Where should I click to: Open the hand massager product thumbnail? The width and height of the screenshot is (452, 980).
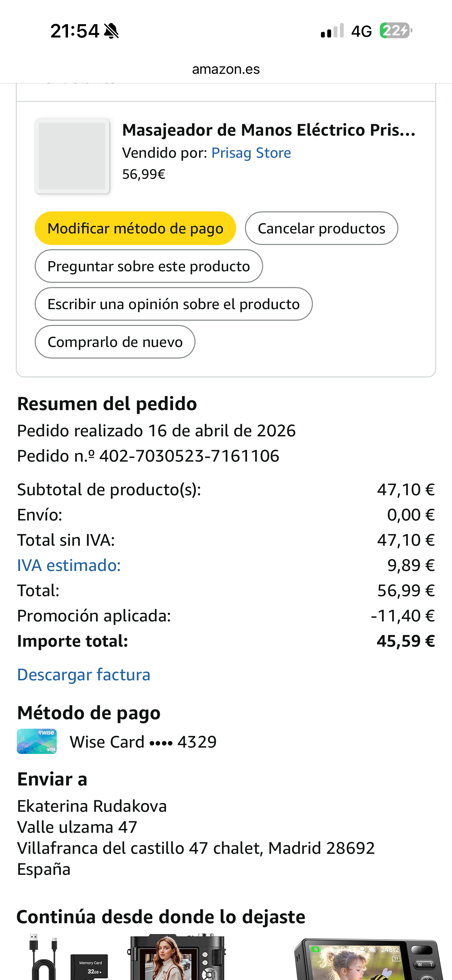[72, 156]
